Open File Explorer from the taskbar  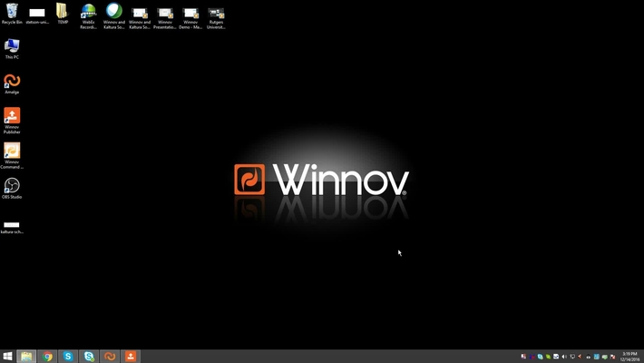[26, 356]
